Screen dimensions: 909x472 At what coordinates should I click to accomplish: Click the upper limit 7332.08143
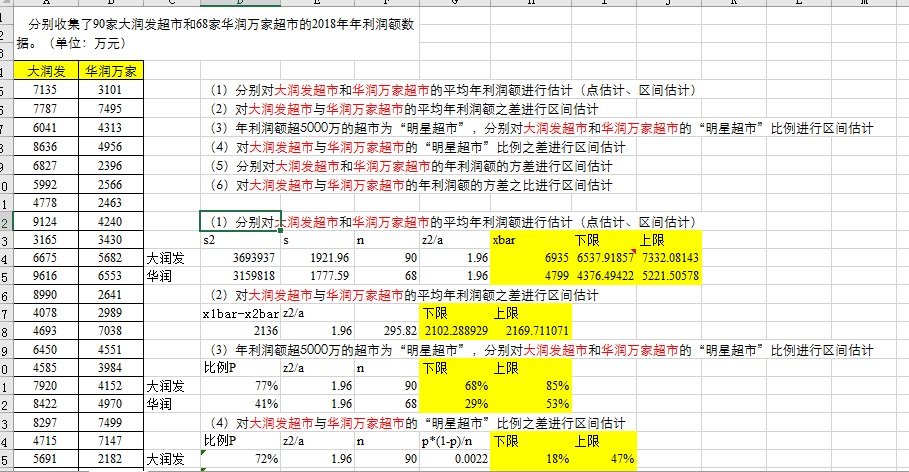pyautogui.click(x=670, y=257)
